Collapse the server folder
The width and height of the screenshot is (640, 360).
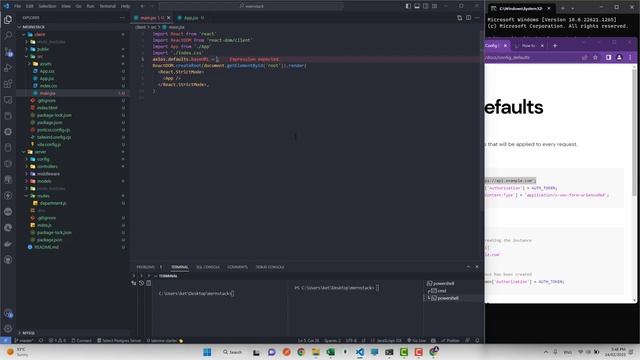[40, 152]
